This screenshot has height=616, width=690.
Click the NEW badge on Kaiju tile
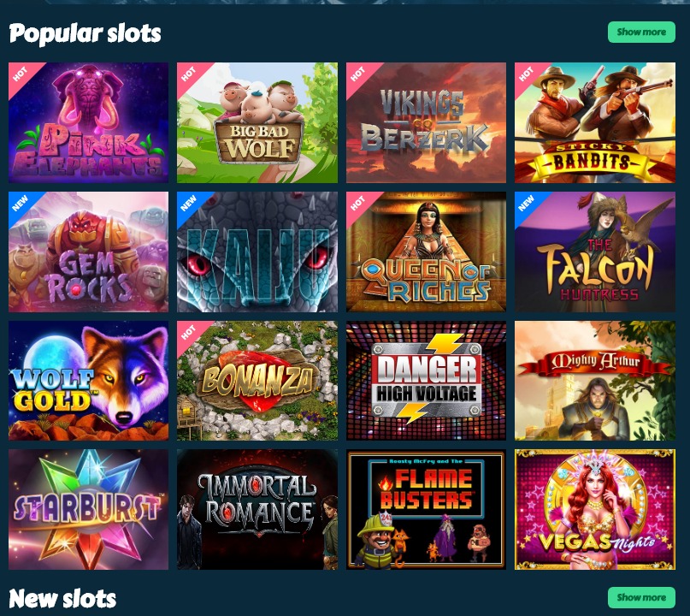[189, 204]
